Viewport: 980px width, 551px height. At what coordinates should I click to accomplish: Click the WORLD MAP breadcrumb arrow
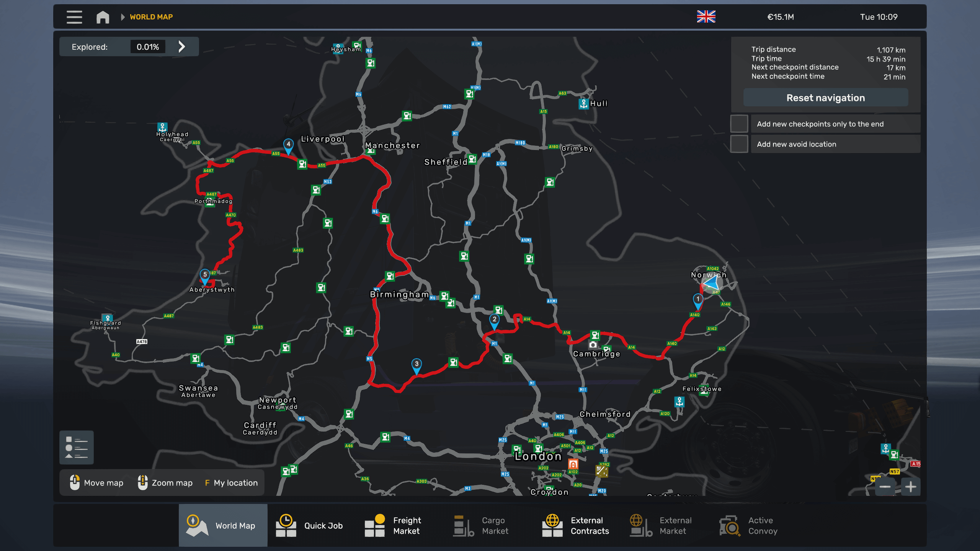[x=123, y=17]
